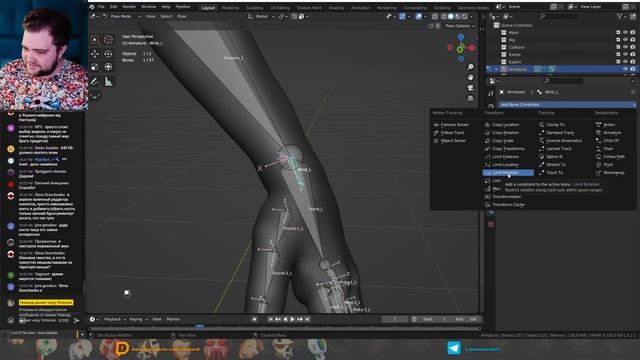Click the outliner search field

(x=558, y=16)
